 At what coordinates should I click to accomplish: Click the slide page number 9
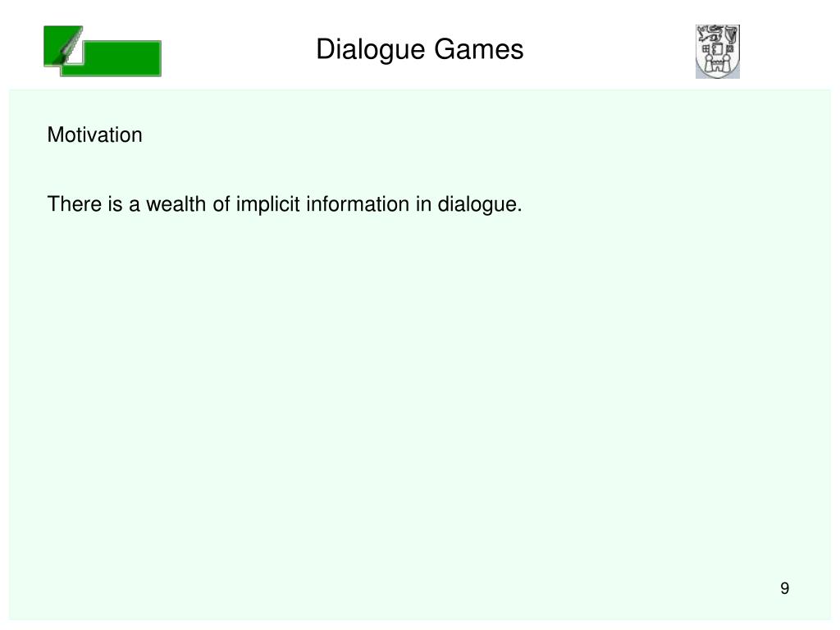pyautogui.click(x=785, y=588)
